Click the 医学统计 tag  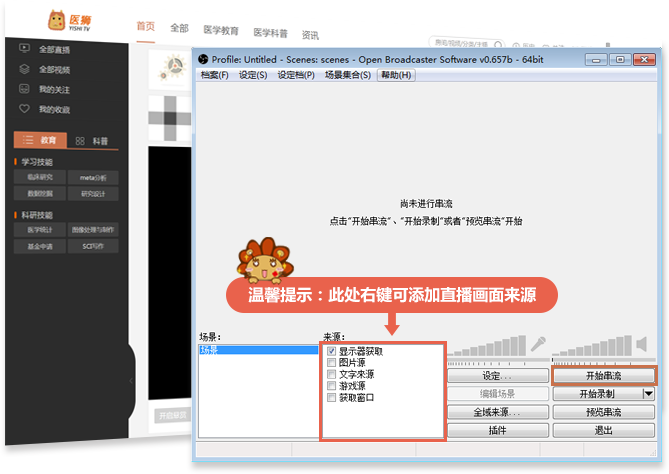pos(40,230)
